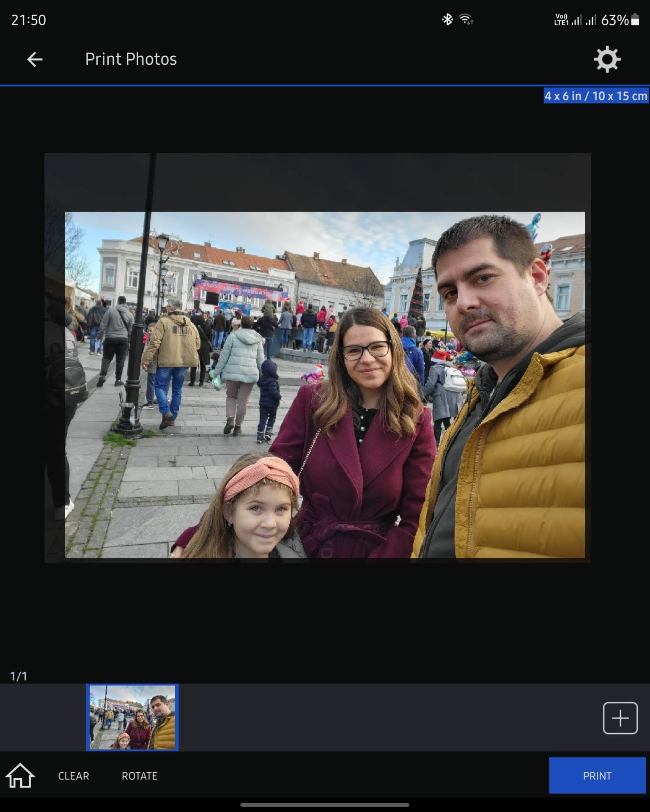
Task: Open print settings gear icon
Action: (607, 59)
